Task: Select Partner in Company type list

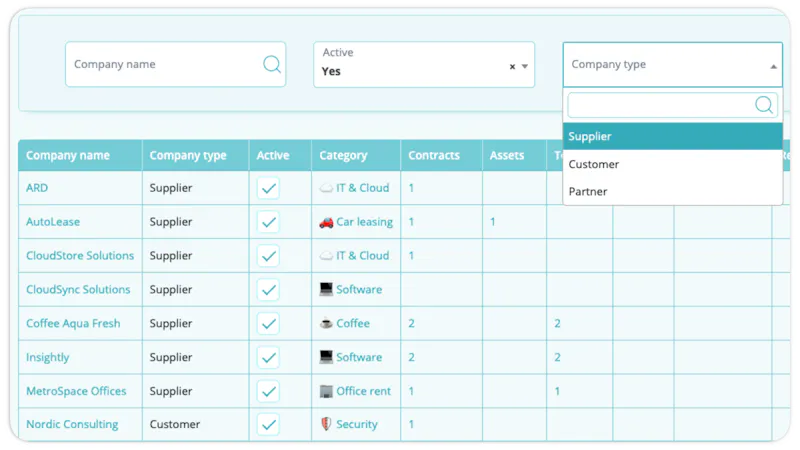Action: 672,191
